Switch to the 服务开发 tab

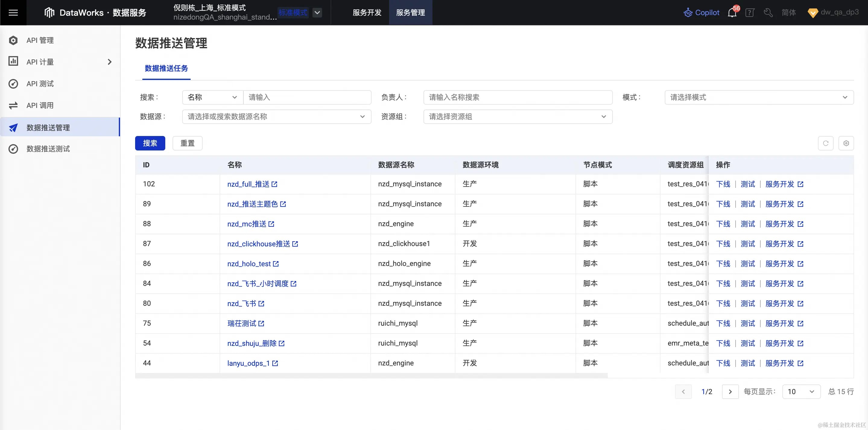[x=367, y=12]
